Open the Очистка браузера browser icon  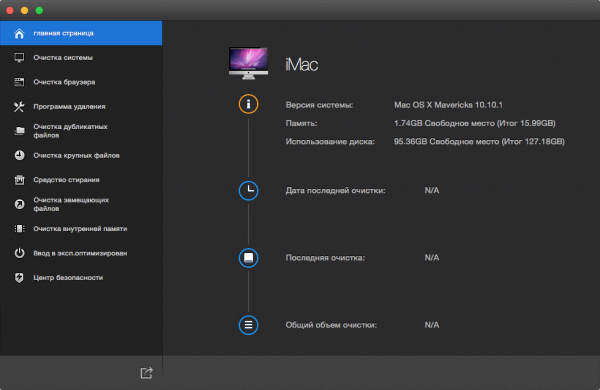click(19, 82)
